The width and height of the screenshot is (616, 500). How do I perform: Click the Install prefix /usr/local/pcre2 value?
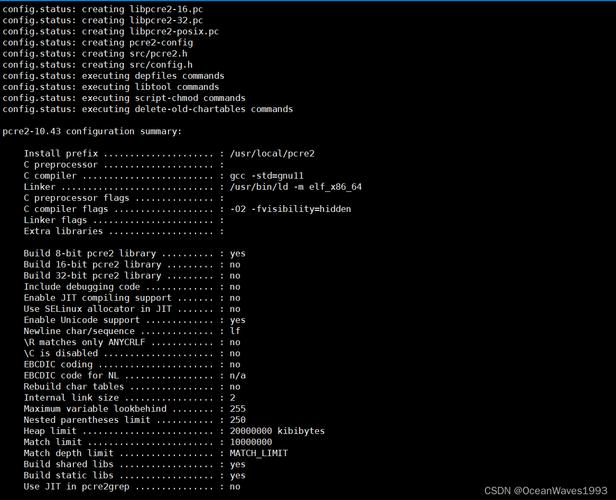(x=272, y=154)
